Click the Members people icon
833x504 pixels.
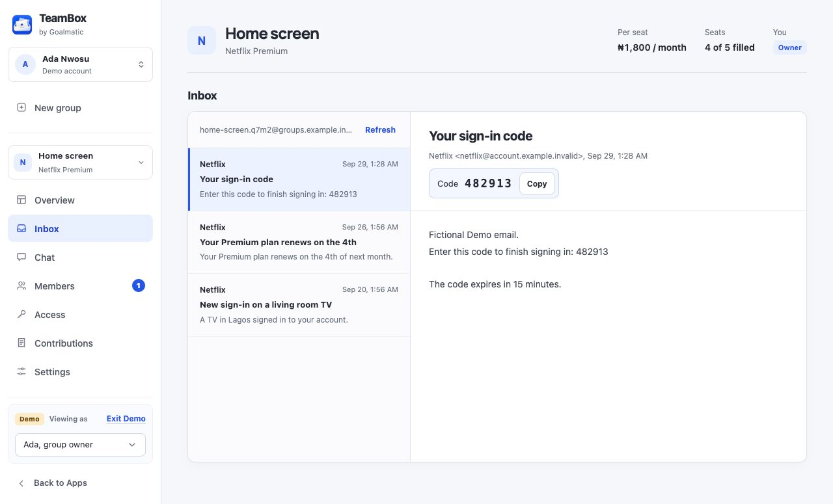coord(21,285)
